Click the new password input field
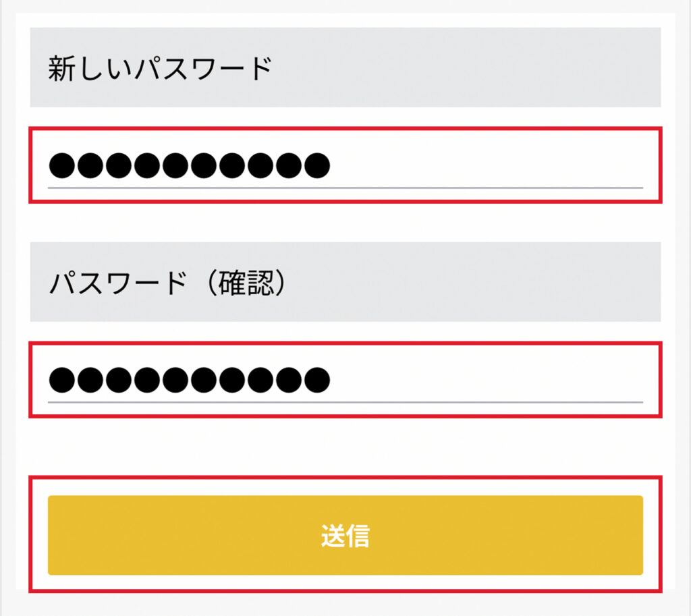This screenshot has width=691, height=616. 345,165
